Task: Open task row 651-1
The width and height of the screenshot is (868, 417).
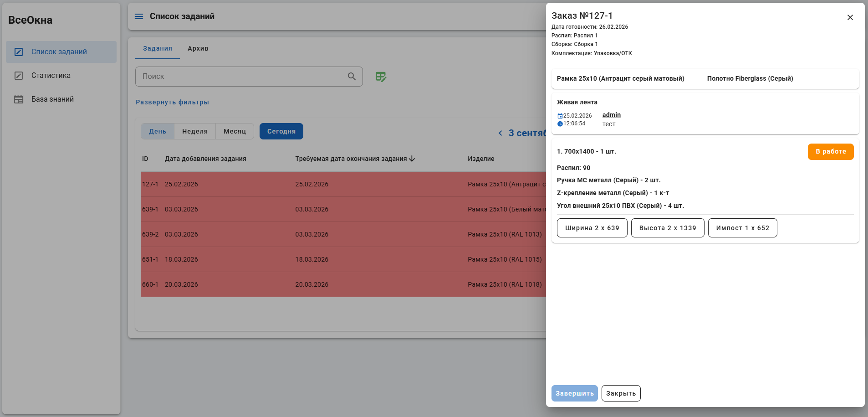Action: click(x=343, y=259)
